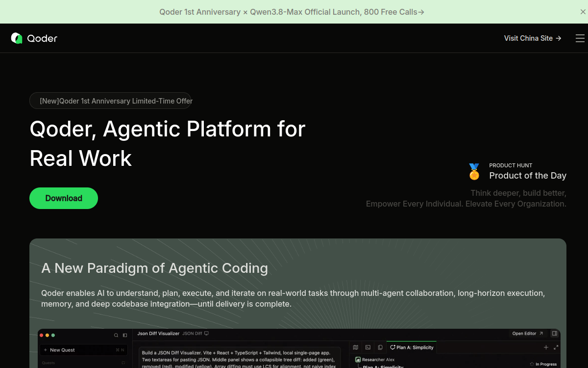Open the Qwen3.8-Max launch banner link
Screen dimensions: 588x368
pyautogui.click(x=292, y=12)
